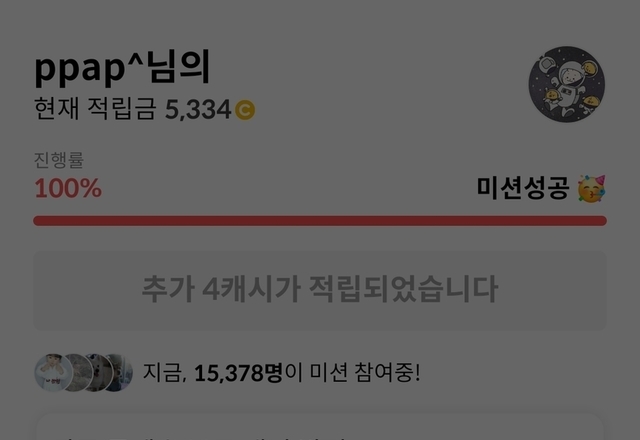The width and height of the screenshot is (640, 440).
Task: Tap the ppap^님의 username heading
Action: click(122, 68)
